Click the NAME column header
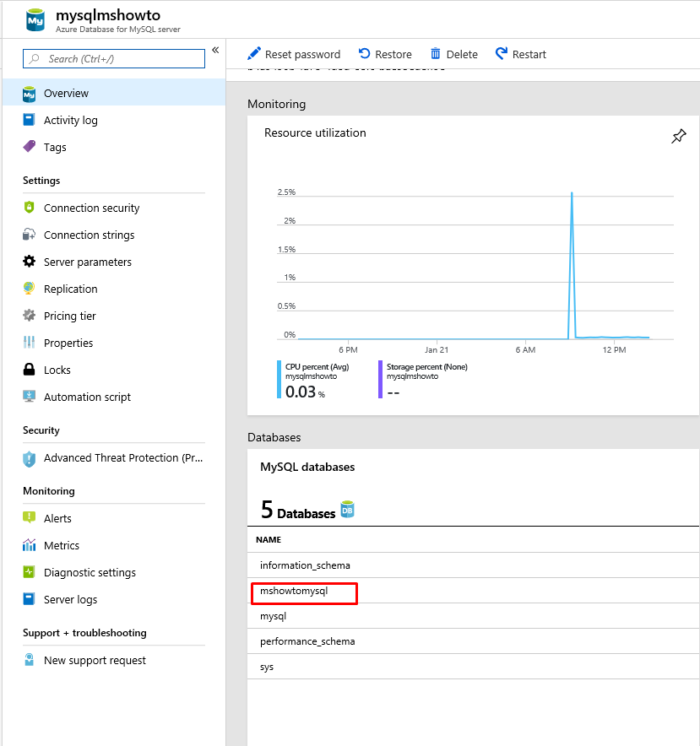Image resolution: width=700 pixels, height=746 pixels. point(269,539)
